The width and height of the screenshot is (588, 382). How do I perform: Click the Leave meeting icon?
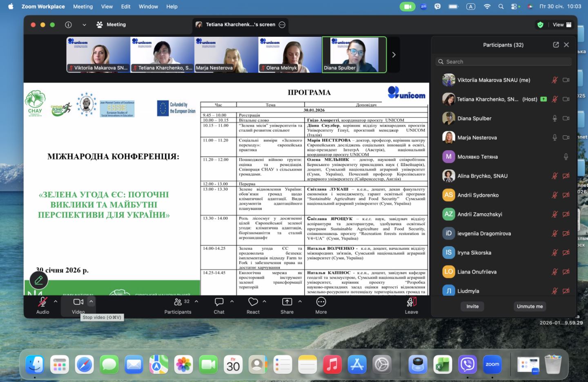[411, 302]
